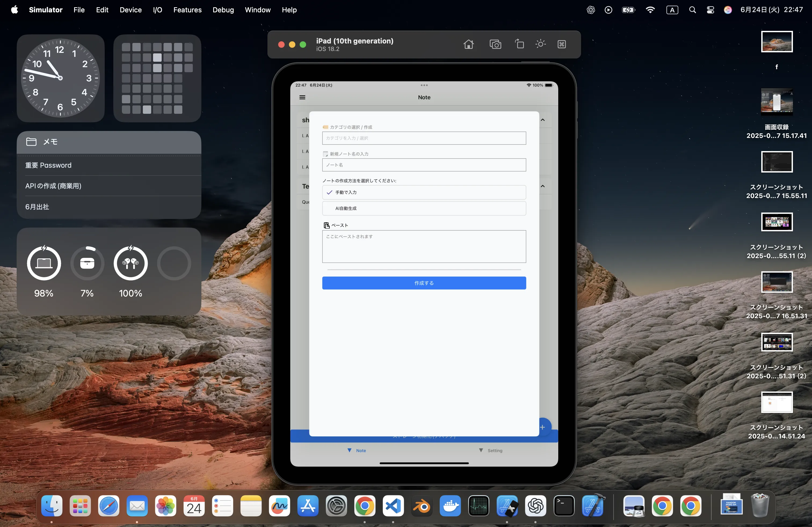
Task: Click the laptop battery 98% ring
Action: [x=44, y=263]
